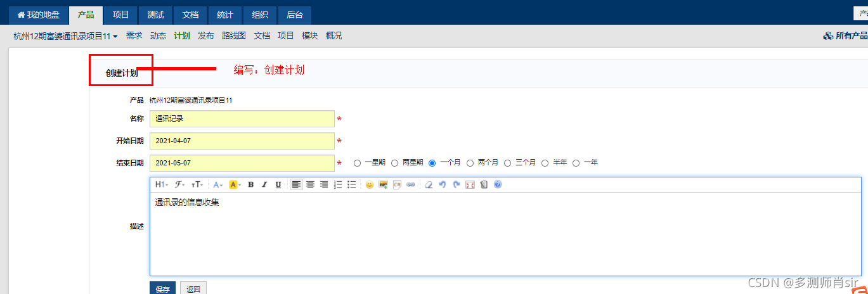The height and width of the screenshot is (294, 868).
Task: Click the eraser remove-format icon
Action: point(429,184)
